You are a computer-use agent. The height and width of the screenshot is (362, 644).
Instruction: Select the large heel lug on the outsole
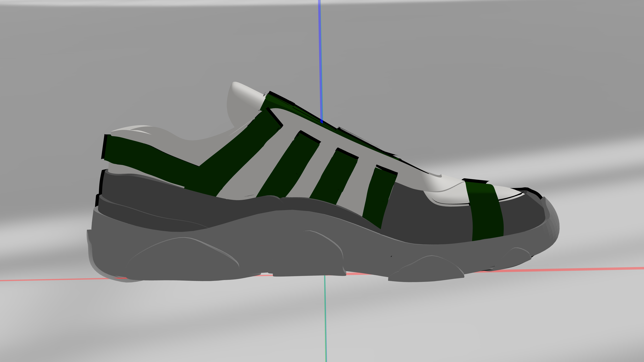pyautogui.click(x=182, y=260)
